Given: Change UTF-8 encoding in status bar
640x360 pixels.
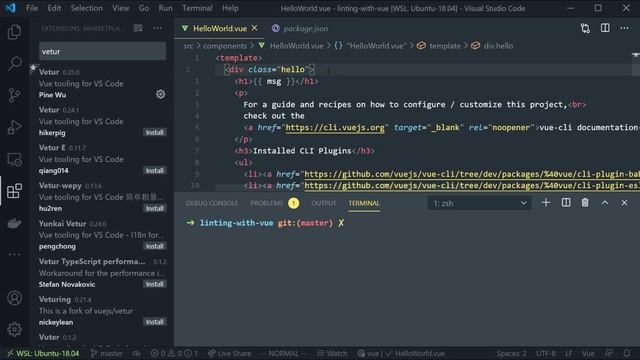Looking at the screenshot, I should point(545,353).
